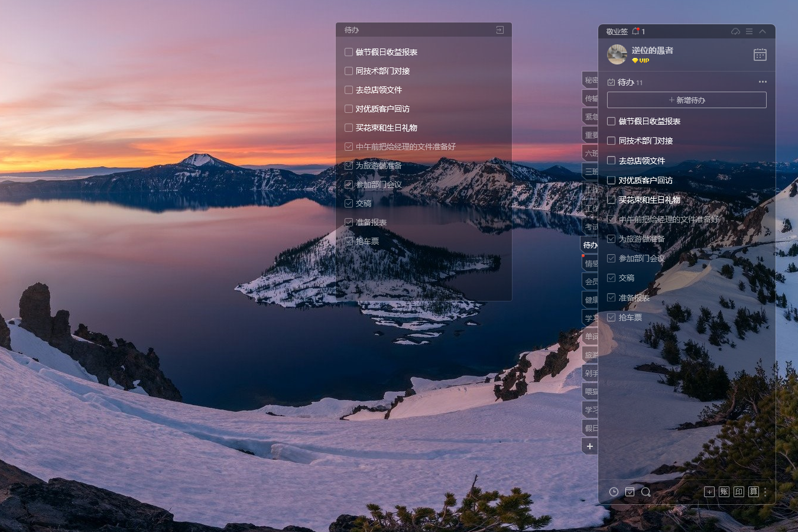
Task: Check 做节假日收益报表 in floating 待办 window
Action: click(x=349, y=52)
